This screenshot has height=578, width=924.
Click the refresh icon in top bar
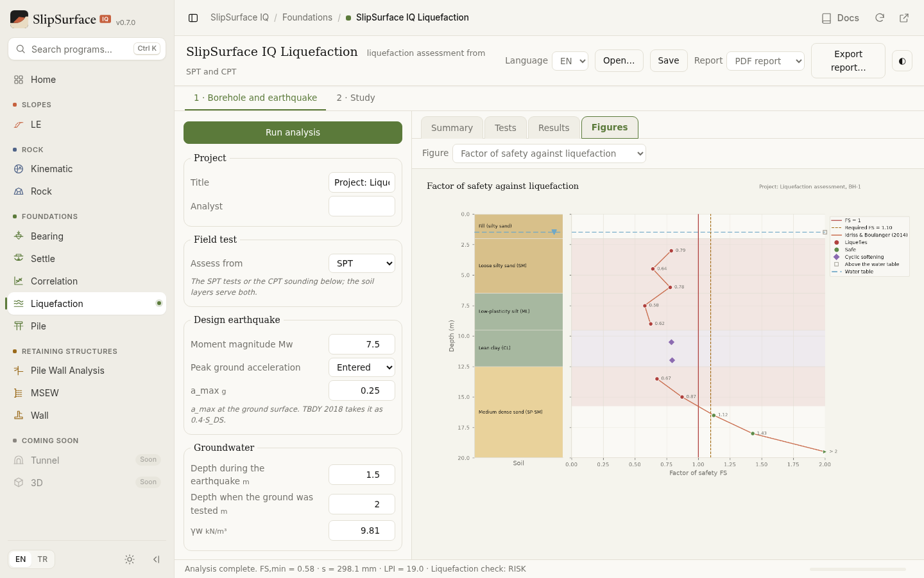(x=880, y=18)
